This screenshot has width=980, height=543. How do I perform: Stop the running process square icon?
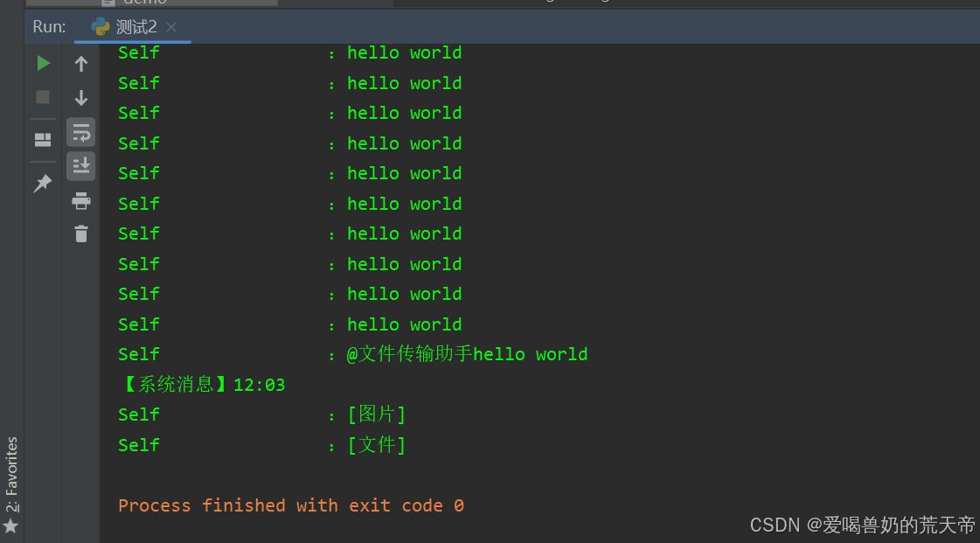click(43, 97)
